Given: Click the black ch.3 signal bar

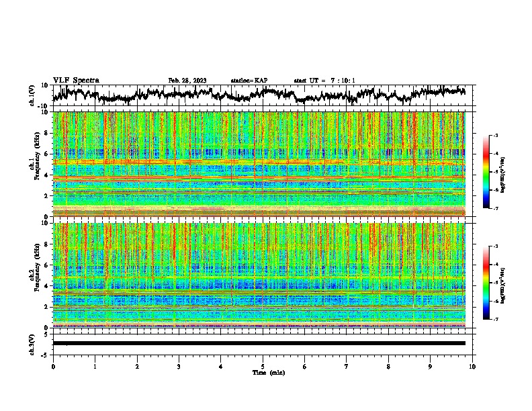Looking at the screenshot, I should (x=259, y=343).
